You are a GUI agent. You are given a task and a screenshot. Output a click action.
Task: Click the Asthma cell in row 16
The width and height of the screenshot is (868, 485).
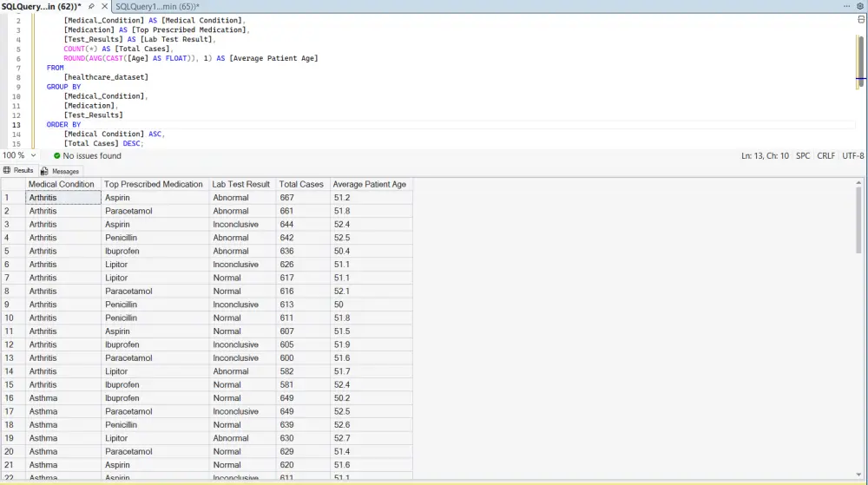[63, 398]
